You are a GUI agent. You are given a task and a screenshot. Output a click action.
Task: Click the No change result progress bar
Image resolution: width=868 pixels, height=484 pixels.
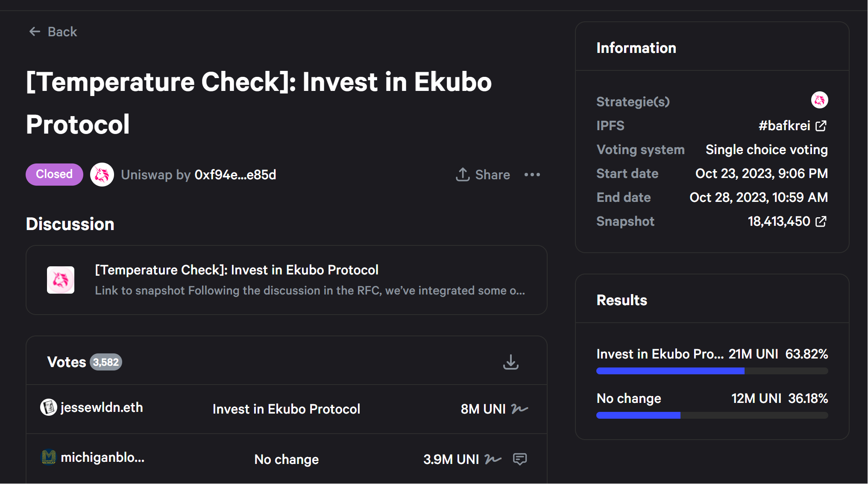[x=712, y=415]
